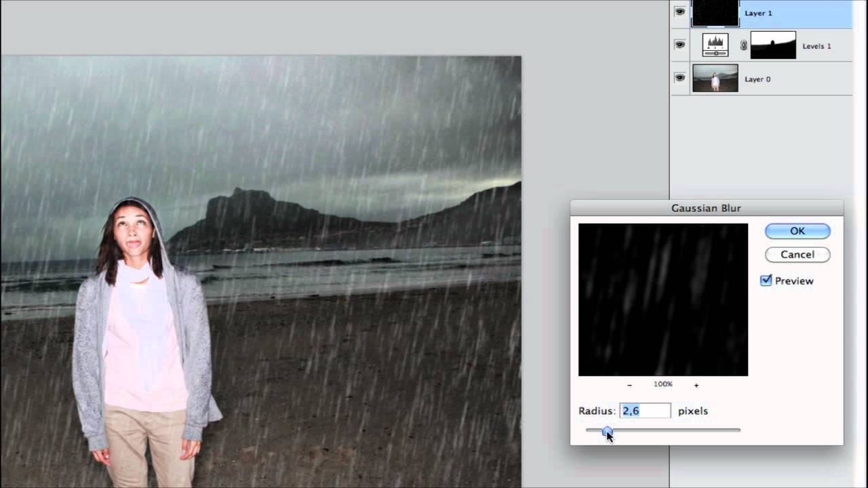
Task: Select the Levels 1 layer name
Action: click(816, 46)
